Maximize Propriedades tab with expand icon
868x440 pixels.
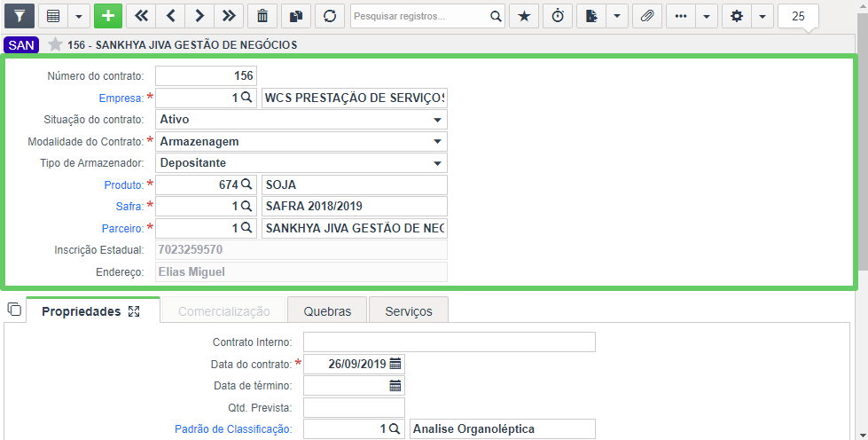[x=134, y=311]
